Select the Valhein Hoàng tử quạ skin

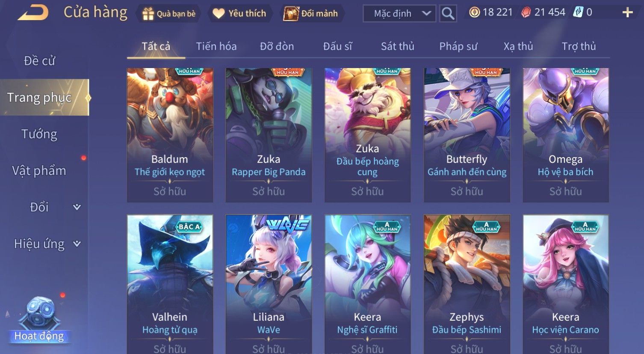click(170, 284)
